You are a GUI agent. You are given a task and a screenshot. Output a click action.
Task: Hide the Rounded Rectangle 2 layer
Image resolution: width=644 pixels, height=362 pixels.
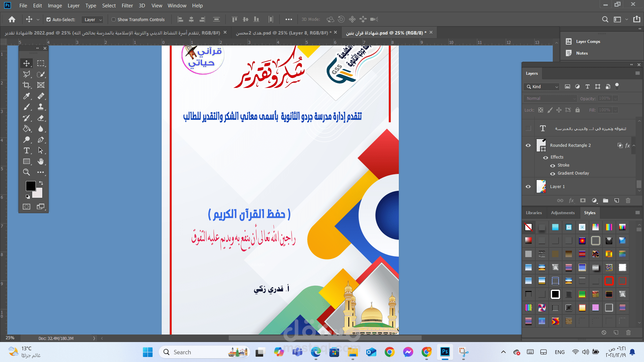click(528, 145)
